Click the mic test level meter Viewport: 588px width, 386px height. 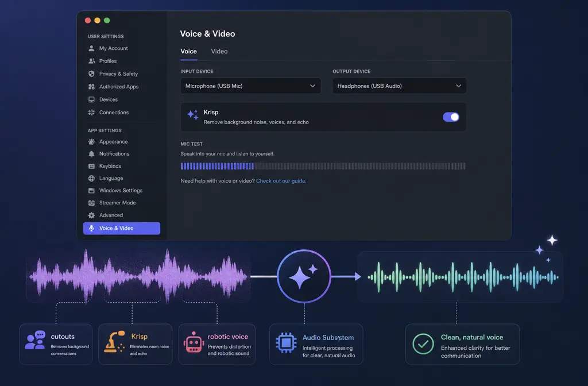[323, 166]
